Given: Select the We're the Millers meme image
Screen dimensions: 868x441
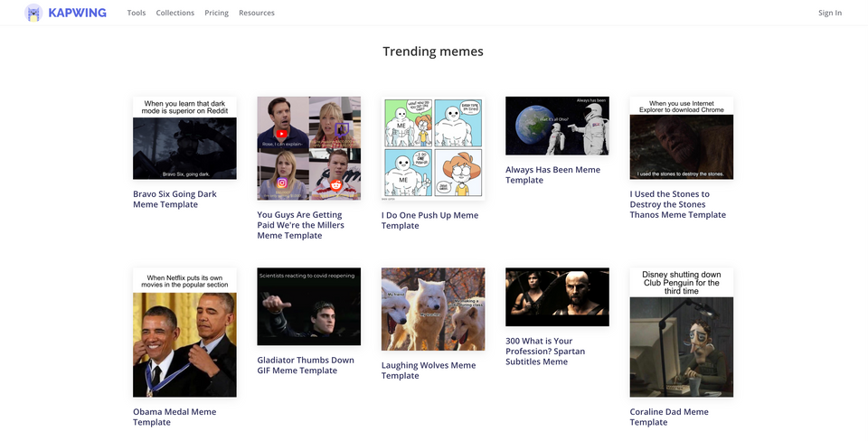Looking at the screenshot, I should 308,148.
